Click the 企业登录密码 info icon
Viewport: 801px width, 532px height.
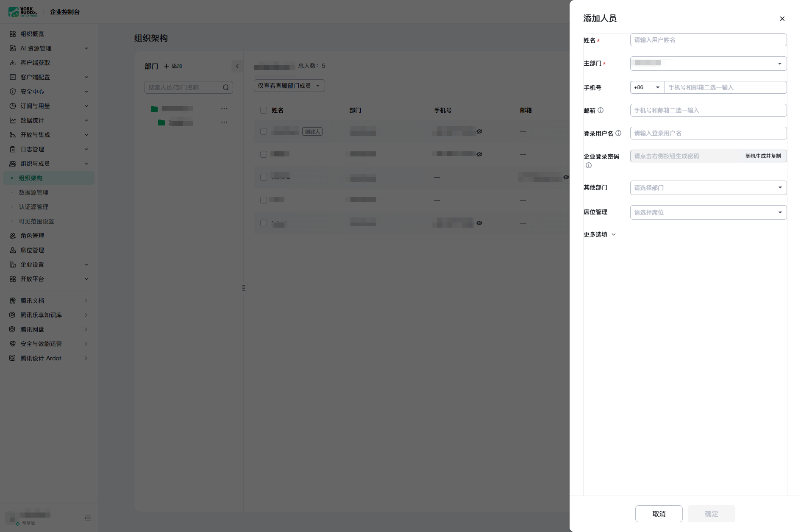tap(589, 165)
